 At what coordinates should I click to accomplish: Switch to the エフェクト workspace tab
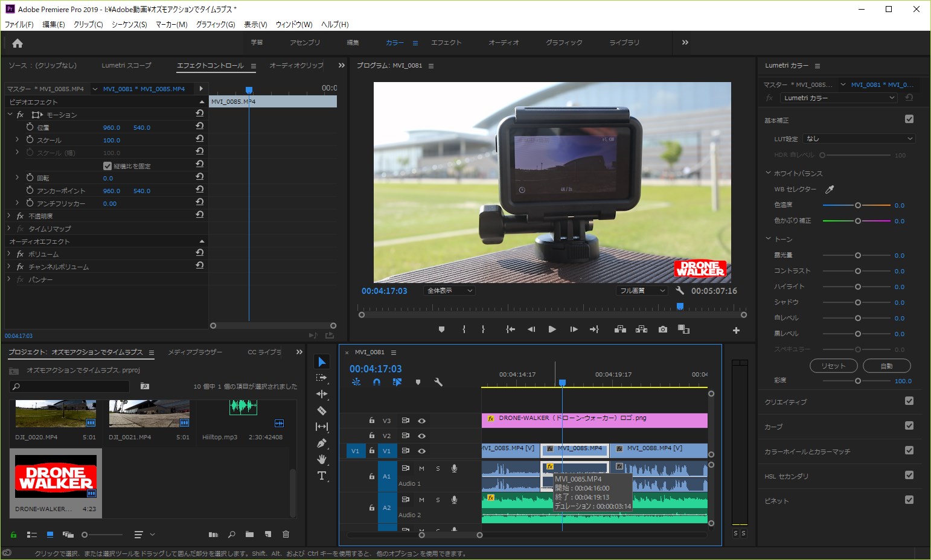[446, 43]
